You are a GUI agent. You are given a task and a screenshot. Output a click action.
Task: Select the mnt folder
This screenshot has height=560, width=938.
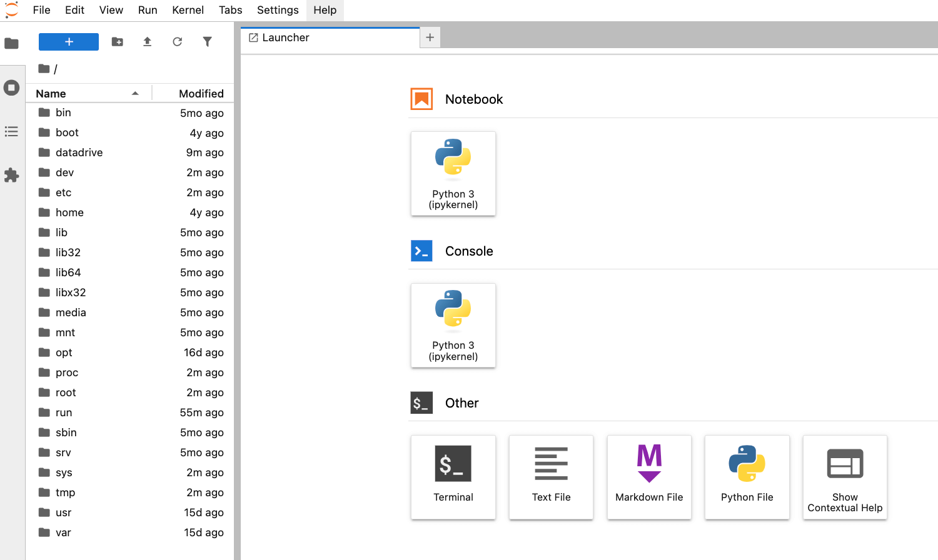click(x=130, y=332)
